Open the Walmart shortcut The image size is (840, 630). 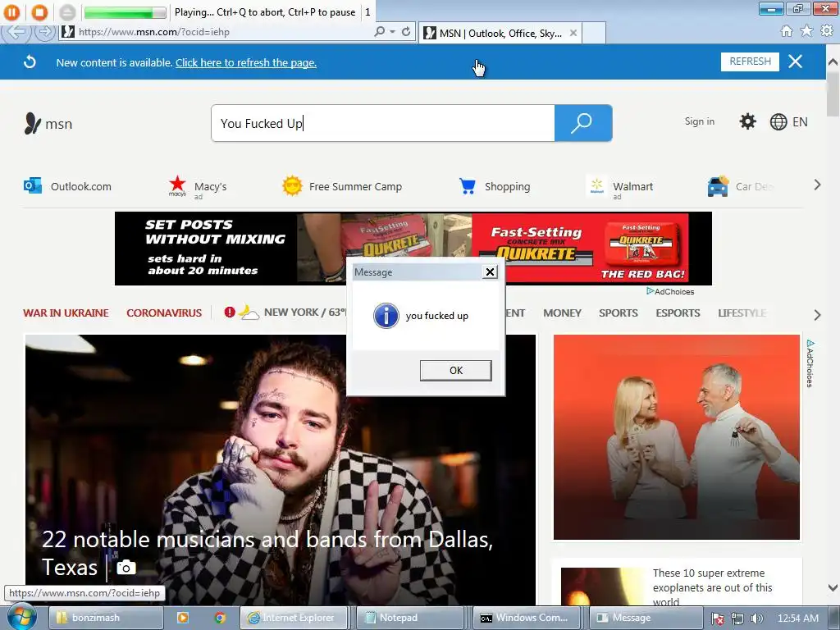620,187
